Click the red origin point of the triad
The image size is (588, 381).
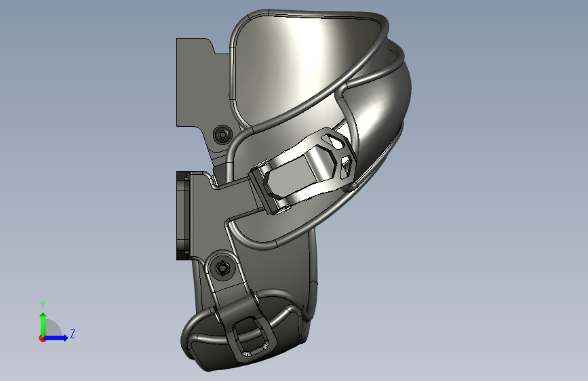(42, 338)
